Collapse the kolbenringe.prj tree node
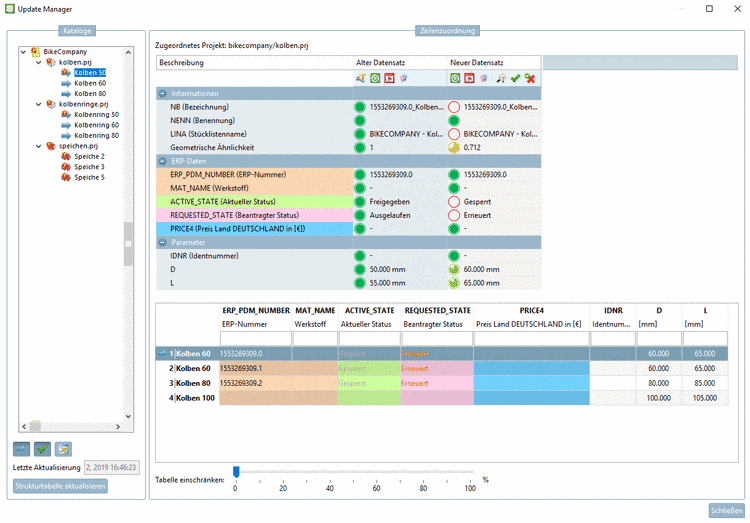 [x=38, y=104]
